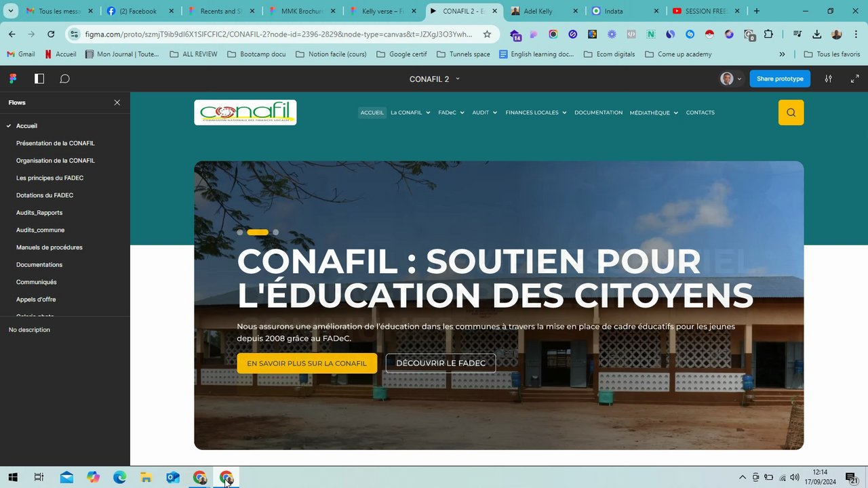
Task: Expand the FINANCES LOCALES site menu
Action: [x=536, y=113]
